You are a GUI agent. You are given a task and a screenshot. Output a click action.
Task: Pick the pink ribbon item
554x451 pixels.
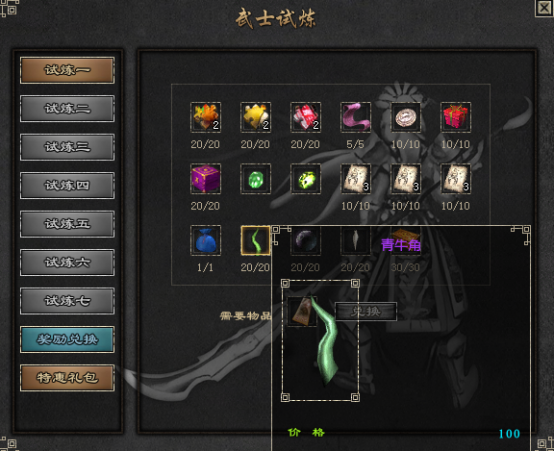pyautogui.click(x=355, y=117)
